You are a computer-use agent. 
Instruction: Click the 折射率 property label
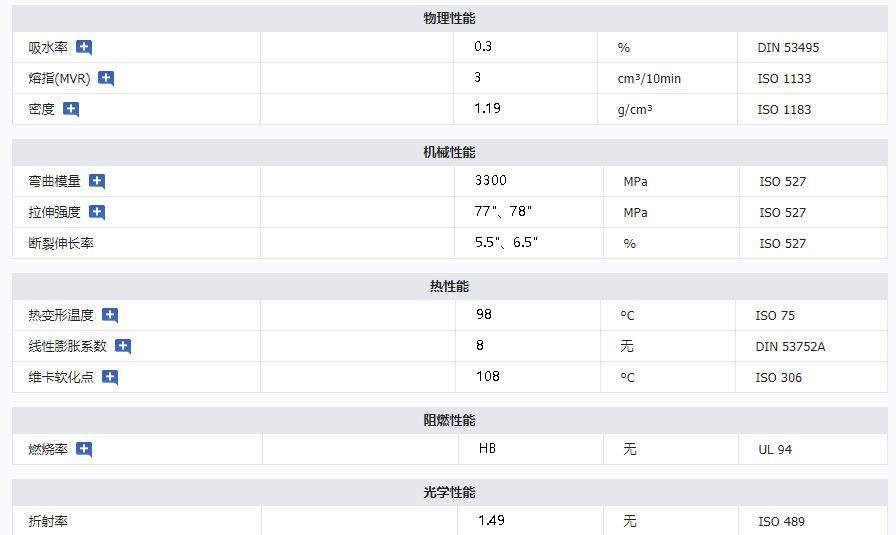[x=48, y=521]
